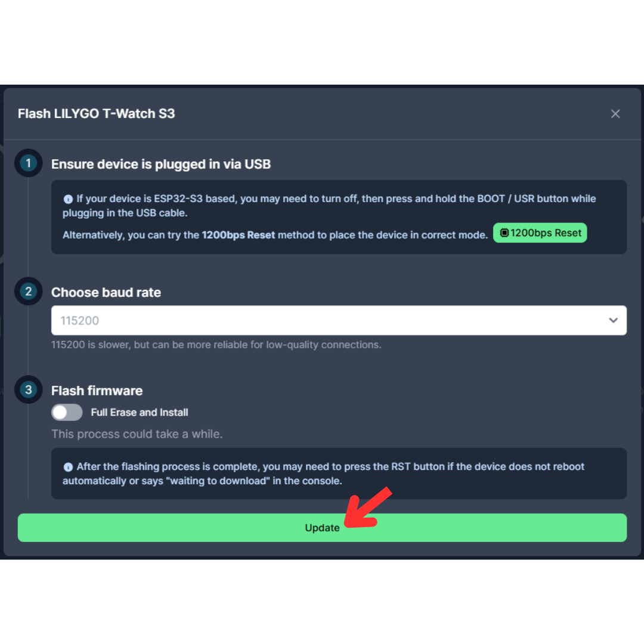
Task: Click the chip icon on the 1200bps Reset button
Action: pyautogui.click(x=504, y=233)
